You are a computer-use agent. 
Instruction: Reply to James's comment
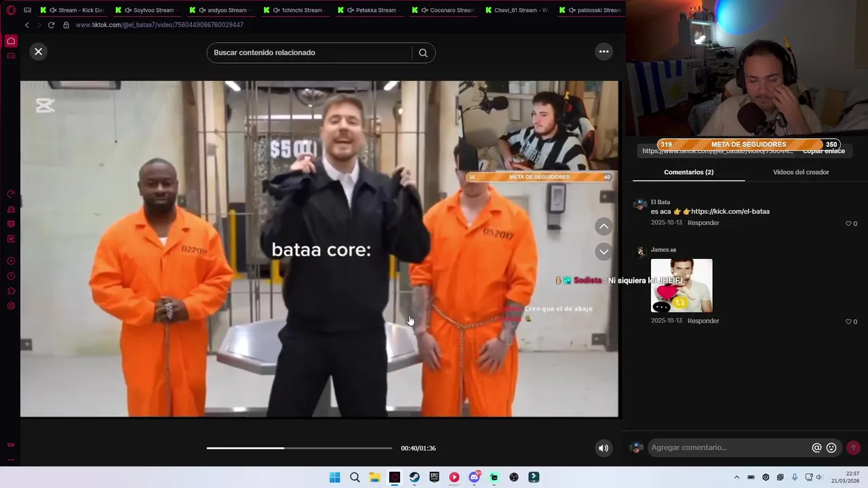[703, 321]
